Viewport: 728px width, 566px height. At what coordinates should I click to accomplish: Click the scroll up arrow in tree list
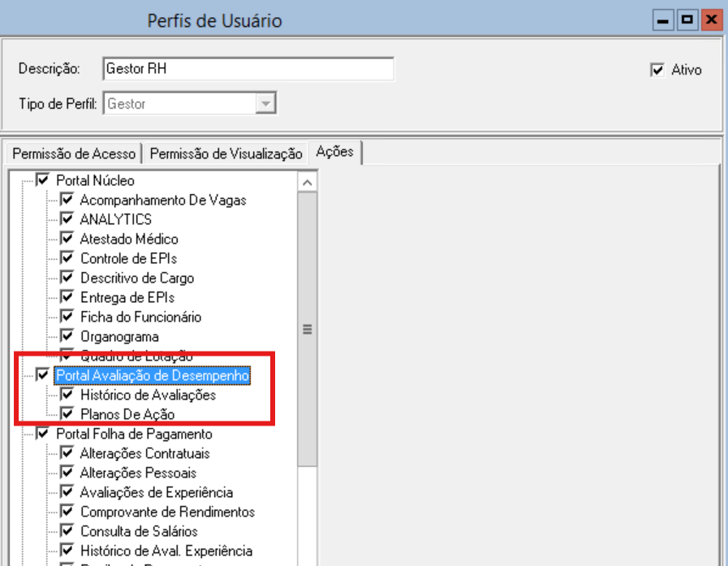pos(308,184)
